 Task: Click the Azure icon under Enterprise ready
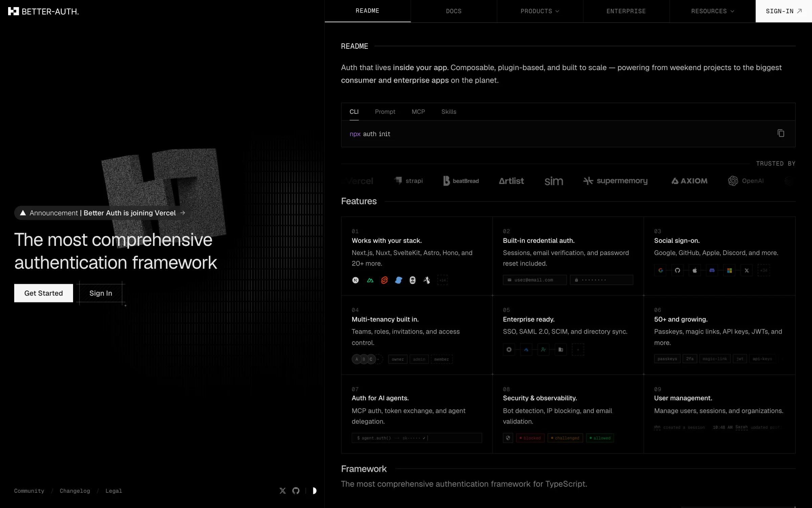pyautogui.click(x=526, y=350)
